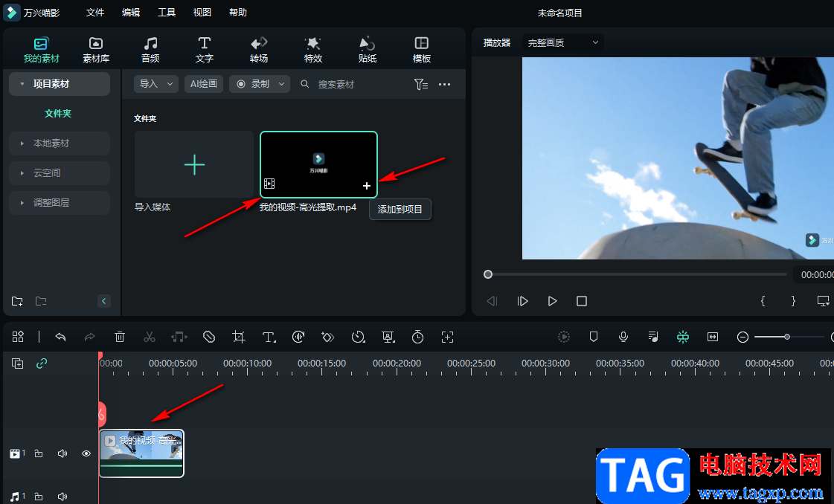Mute video track 1
Screen dimensions: 834x504
click(x=62, y=453)
